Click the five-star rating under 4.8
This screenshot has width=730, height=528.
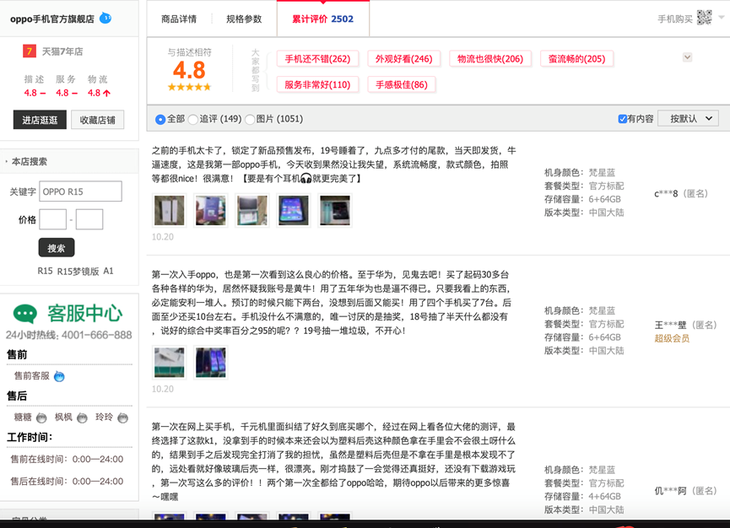189,87
